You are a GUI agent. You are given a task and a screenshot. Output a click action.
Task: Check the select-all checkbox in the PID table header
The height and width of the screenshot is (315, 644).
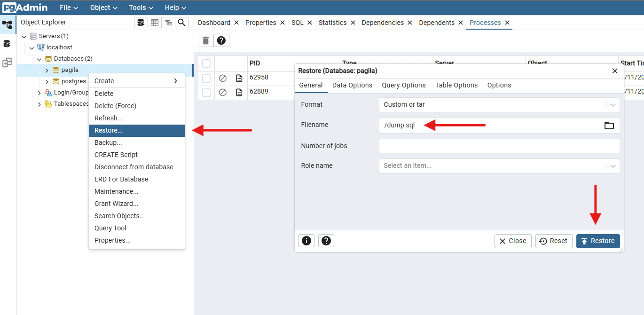[206, 63]
